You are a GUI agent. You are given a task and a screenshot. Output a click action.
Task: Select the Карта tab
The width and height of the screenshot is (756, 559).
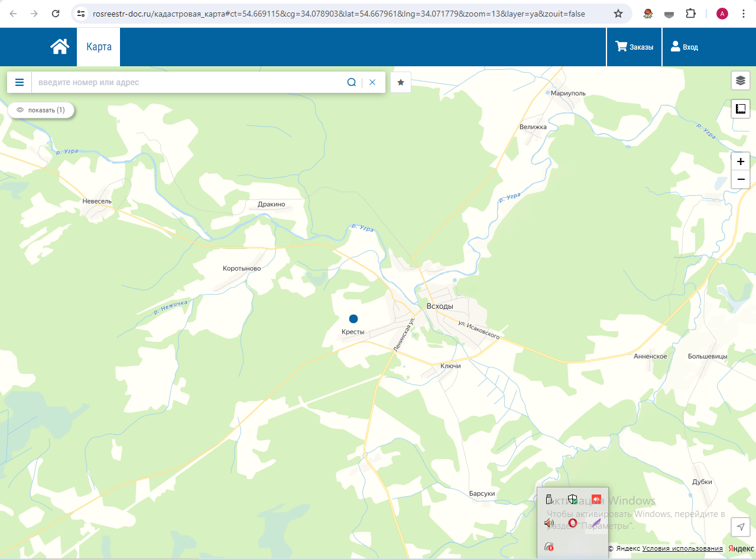point(99,47)
